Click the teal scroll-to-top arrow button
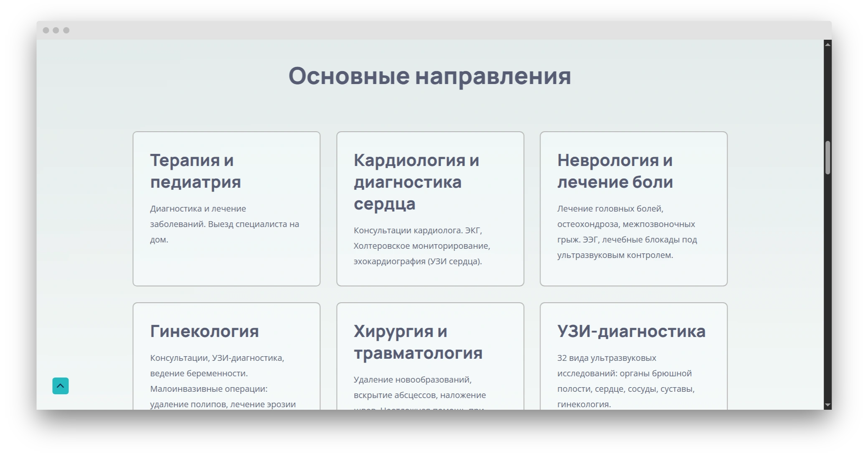868x462 pixels. [61, 386]
